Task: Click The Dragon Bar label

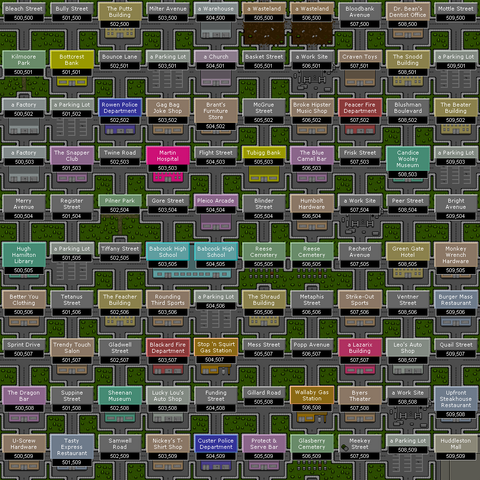Action: tap(24, 396)
